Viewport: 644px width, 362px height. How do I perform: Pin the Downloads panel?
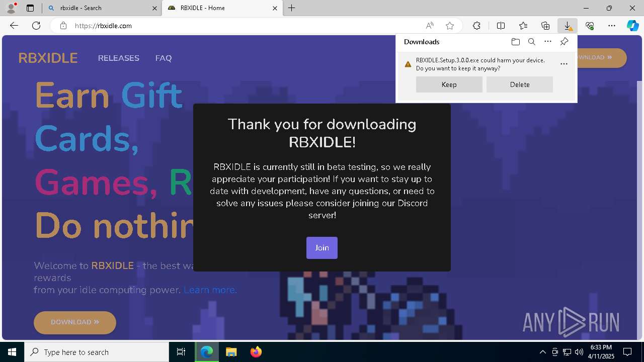point(564,42)
